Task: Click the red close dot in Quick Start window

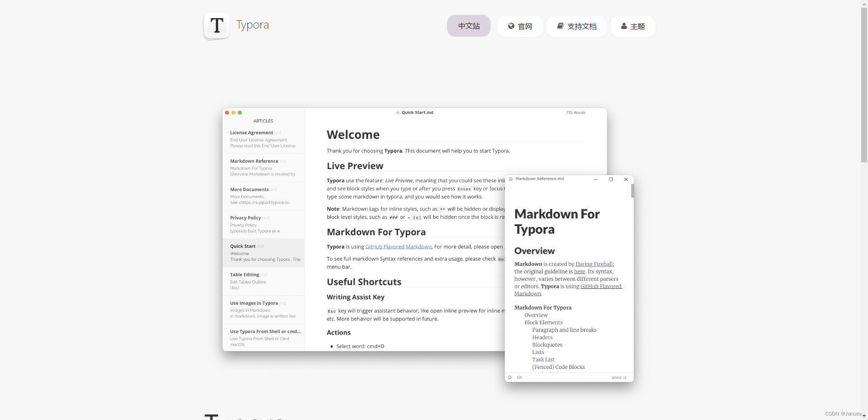Action: point(227,113)
